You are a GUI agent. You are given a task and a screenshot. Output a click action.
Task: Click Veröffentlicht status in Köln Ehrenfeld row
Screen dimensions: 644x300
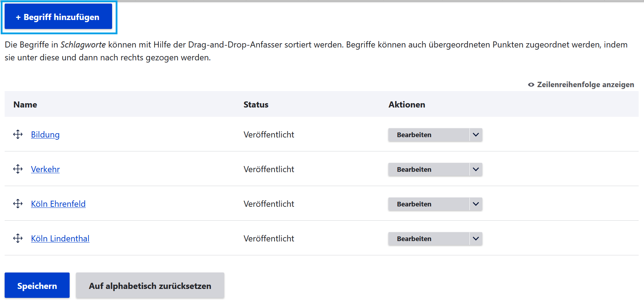tap(269, 204)
